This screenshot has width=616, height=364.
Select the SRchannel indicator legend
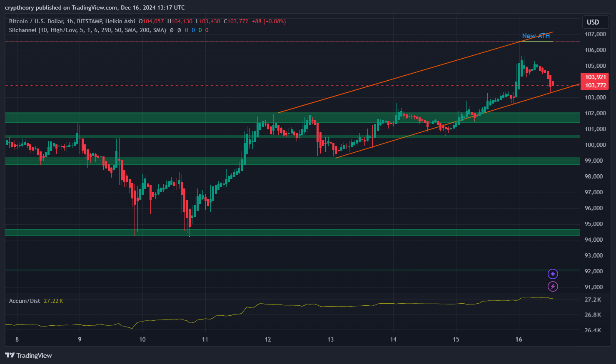tap(87, 30)
